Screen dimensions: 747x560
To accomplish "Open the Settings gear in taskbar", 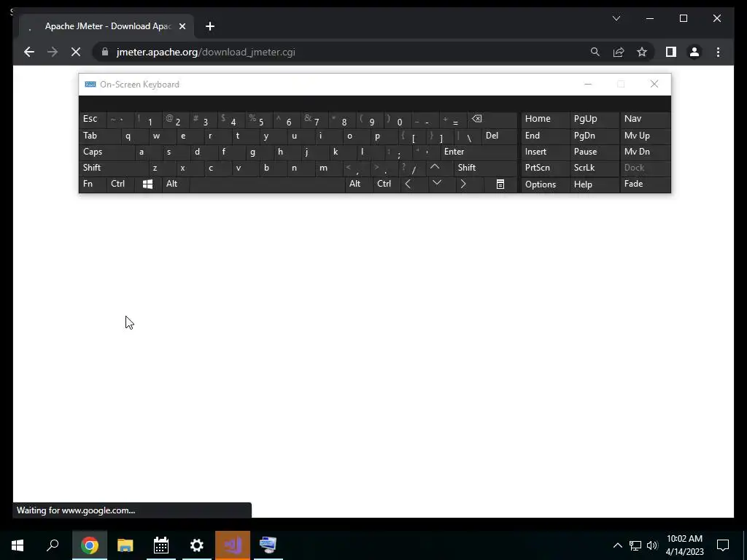I will pos(197,545).
